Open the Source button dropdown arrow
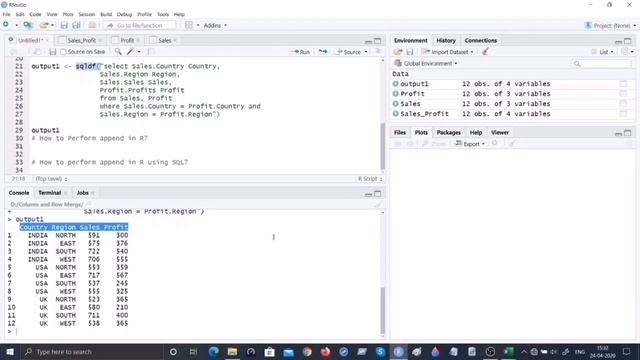This screenshot has height=360, width=640. click(x=366, y=52)
